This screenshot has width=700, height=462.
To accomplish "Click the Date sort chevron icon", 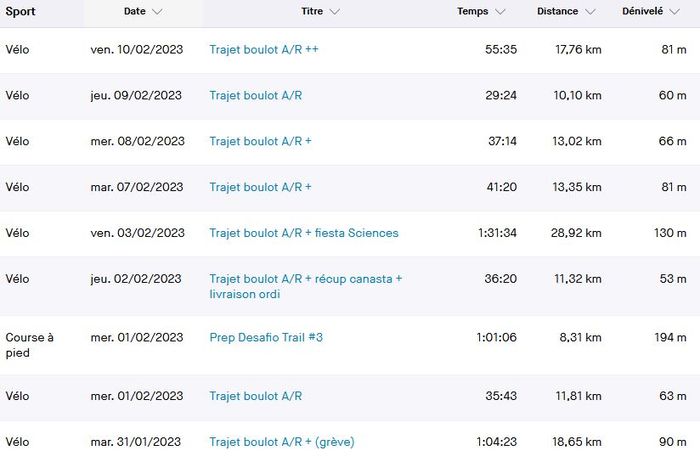I will (x=158, y=12).
